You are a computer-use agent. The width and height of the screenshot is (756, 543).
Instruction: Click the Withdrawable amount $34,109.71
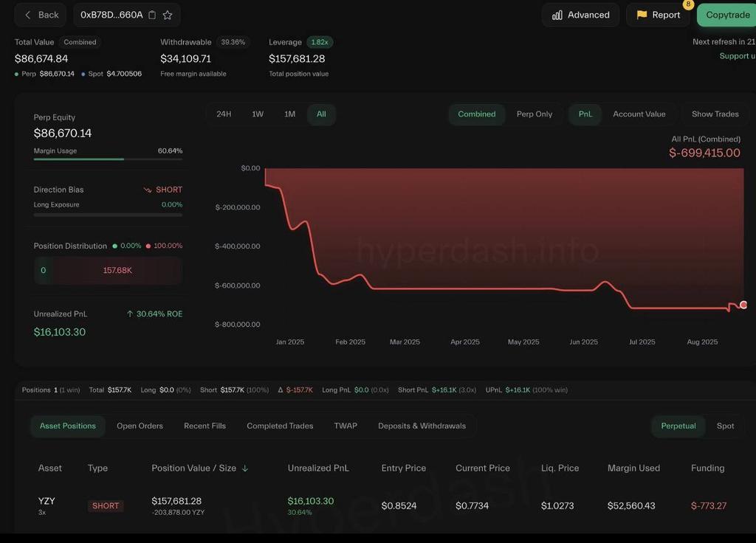[x=185, y=59]
